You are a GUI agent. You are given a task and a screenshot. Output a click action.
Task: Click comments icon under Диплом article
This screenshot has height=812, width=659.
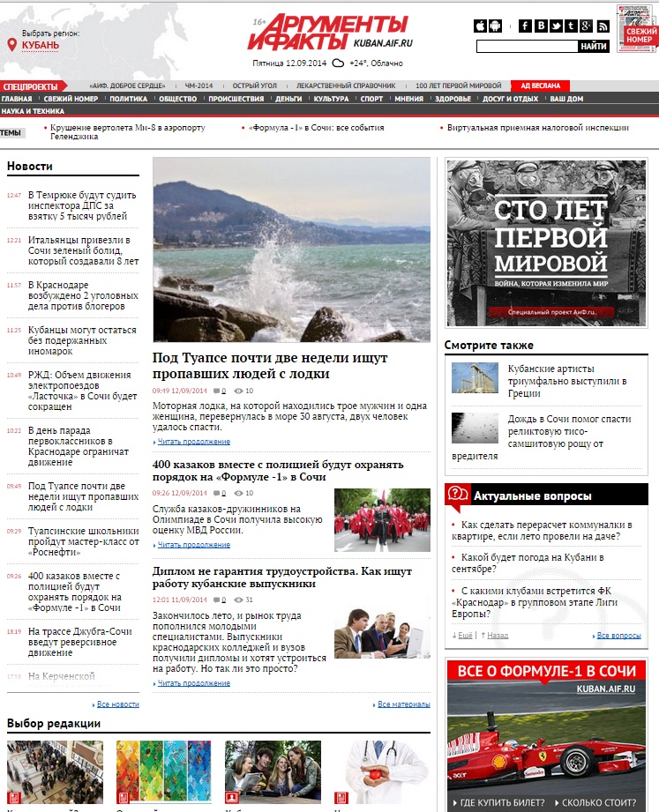(216, 600)
